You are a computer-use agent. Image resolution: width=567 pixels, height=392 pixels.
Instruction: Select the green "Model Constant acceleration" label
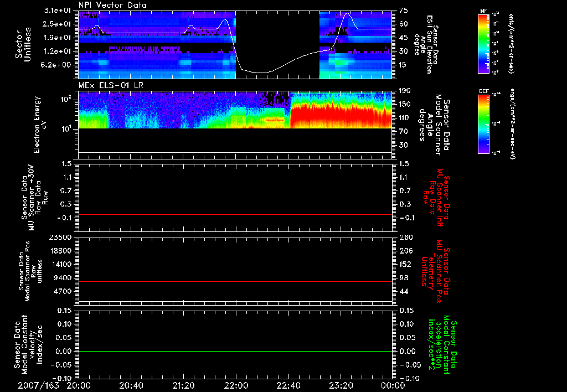(x=442, y=345)
